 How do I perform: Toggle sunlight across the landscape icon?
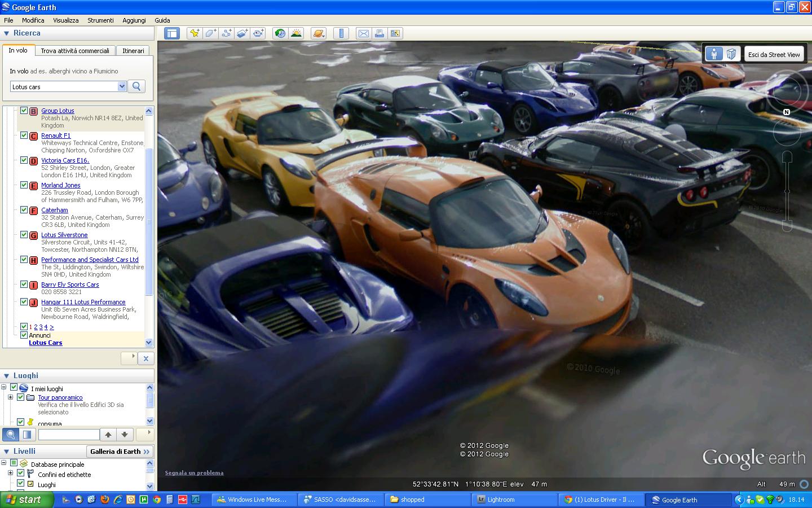296,33
